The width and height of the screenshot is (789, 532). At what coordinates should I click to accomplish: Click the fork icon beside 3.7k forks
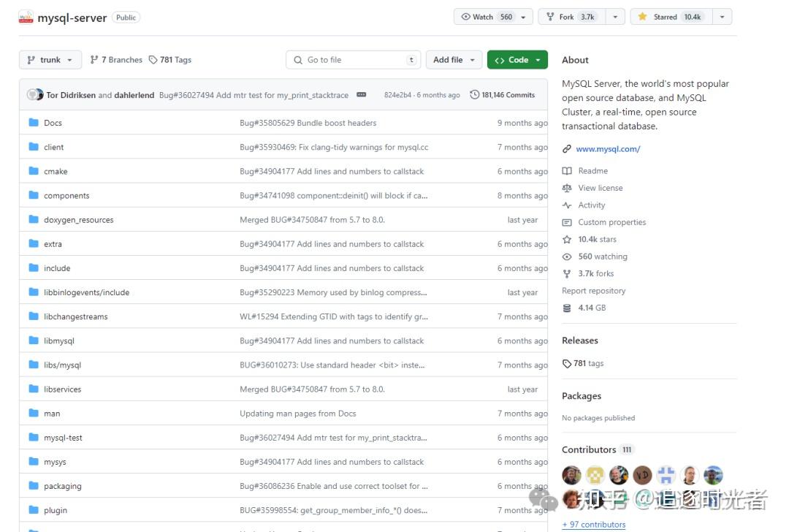(x=567, y=273)
